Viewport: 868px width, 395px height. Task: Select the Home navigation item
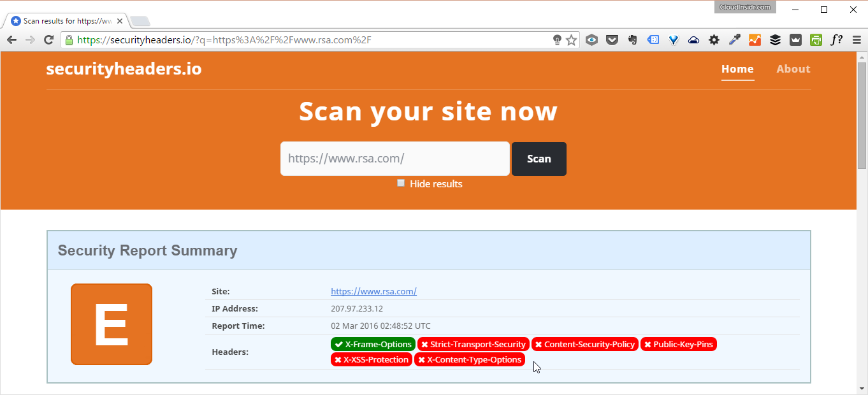[737, 69]
